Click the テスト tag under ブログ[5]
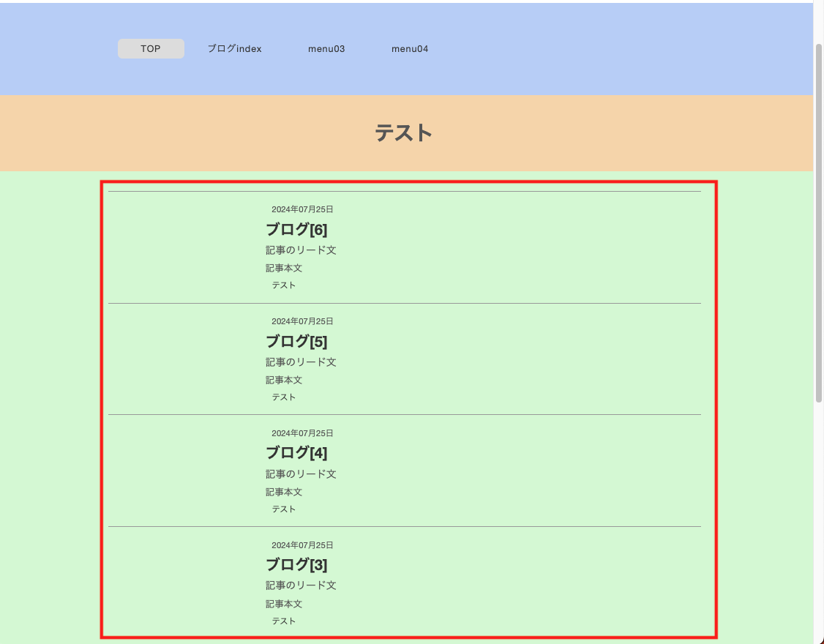This screenshot has height=644, width=824. (284, 397)
